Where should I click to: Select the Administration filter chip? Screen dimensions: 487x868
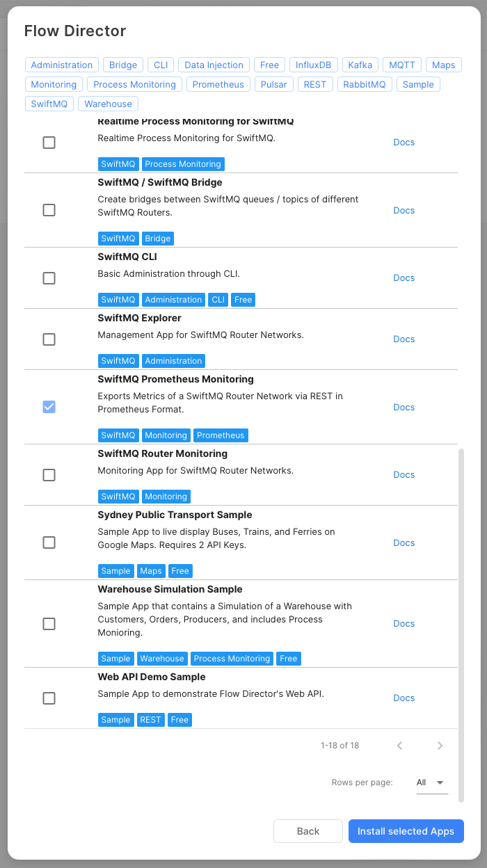point(62,65)
